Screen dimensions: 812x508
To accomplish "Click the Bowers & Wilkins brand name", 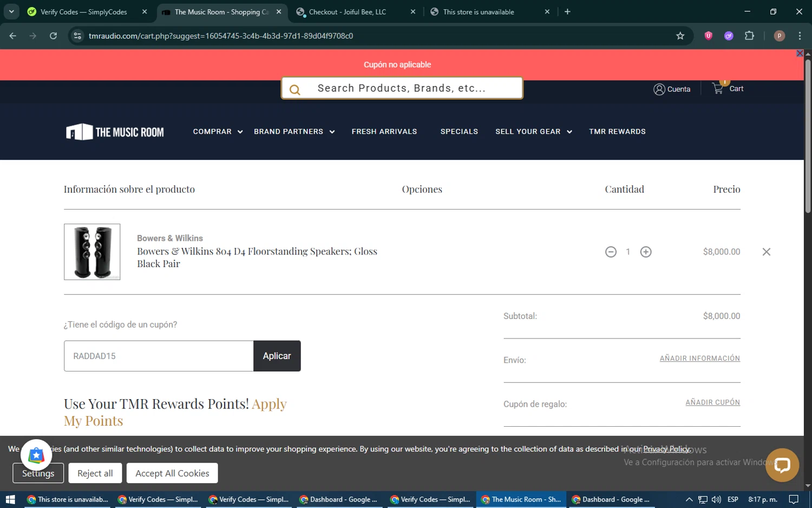I will pyautogui.click(x=170, y=238).
